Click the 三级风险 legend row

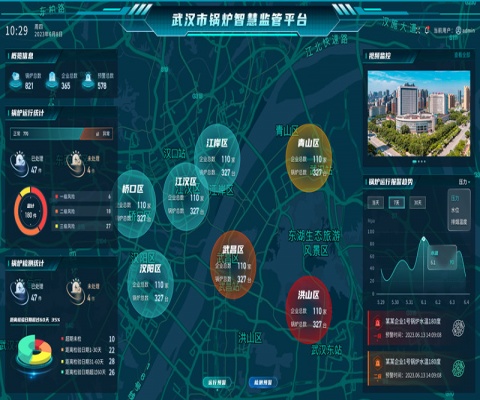82,226
